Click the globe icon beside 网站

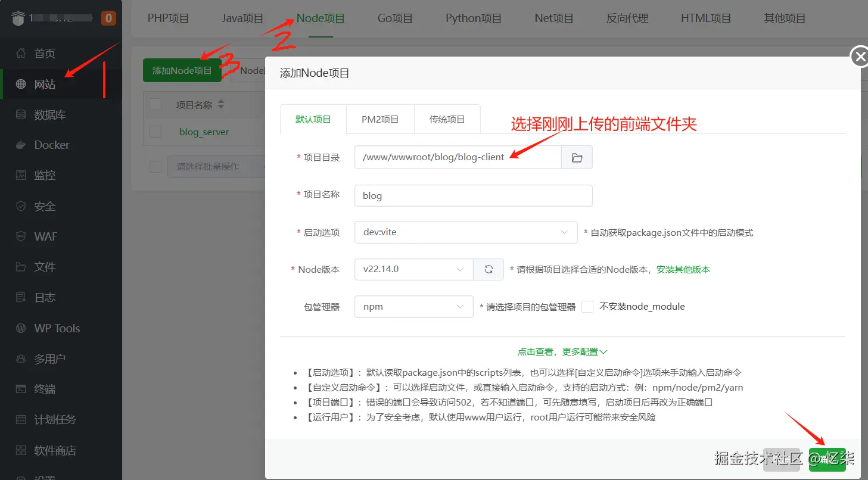tap(21, 84)
